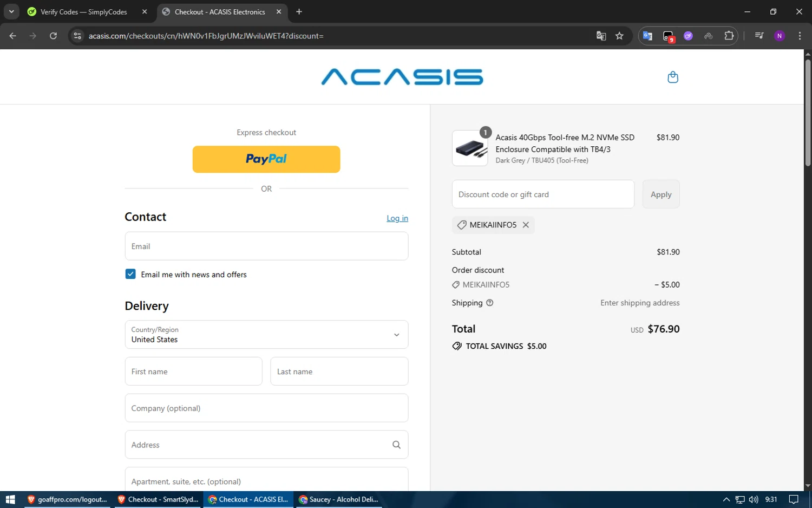This screenshot has width=812, height=508.
Task: Click the purple round extension icon
Action: click(688, 36)
